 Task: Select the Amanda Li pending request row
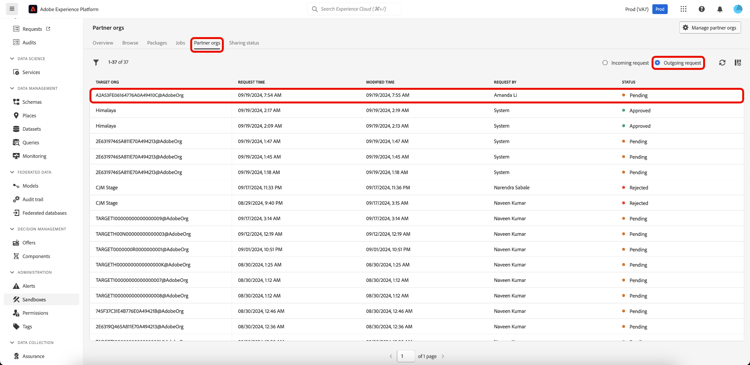click(x=416, y=95)
